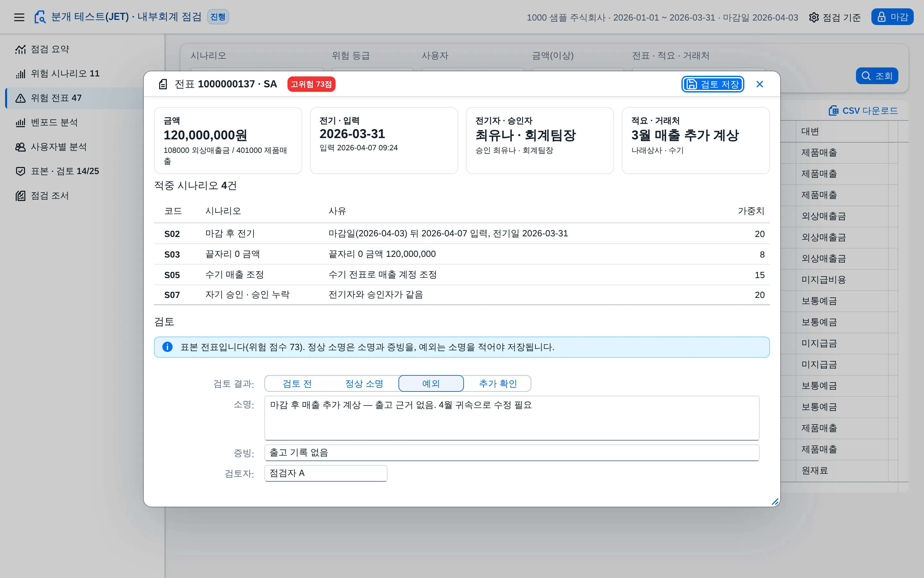Select 추가 확인 review result
The height and width of the screenshot is (578, 924).
[498, 383]
